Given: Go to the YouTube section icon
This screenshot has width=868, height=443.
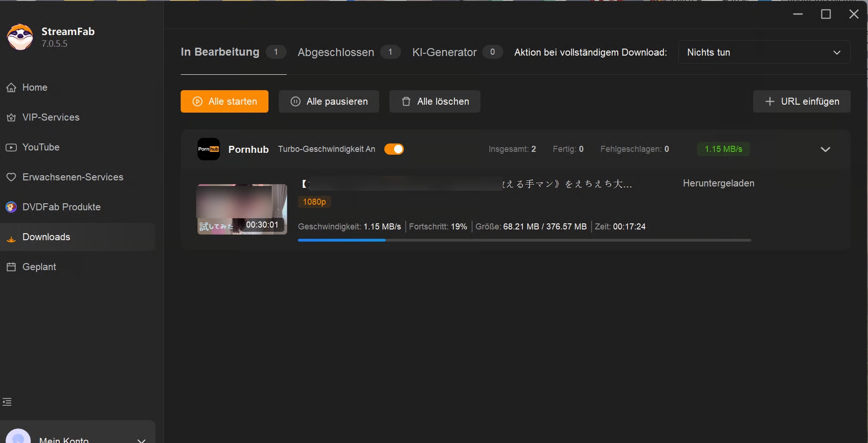Looking at the screenshot, I should click(11, 147).
